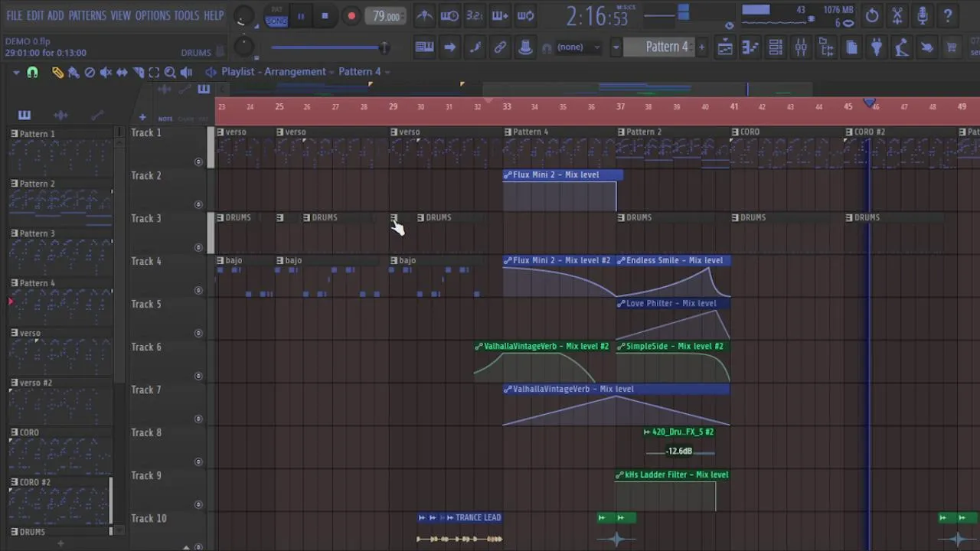Mute Track 1 using its circle toggle
980x551 pixels.
[198, 161]
